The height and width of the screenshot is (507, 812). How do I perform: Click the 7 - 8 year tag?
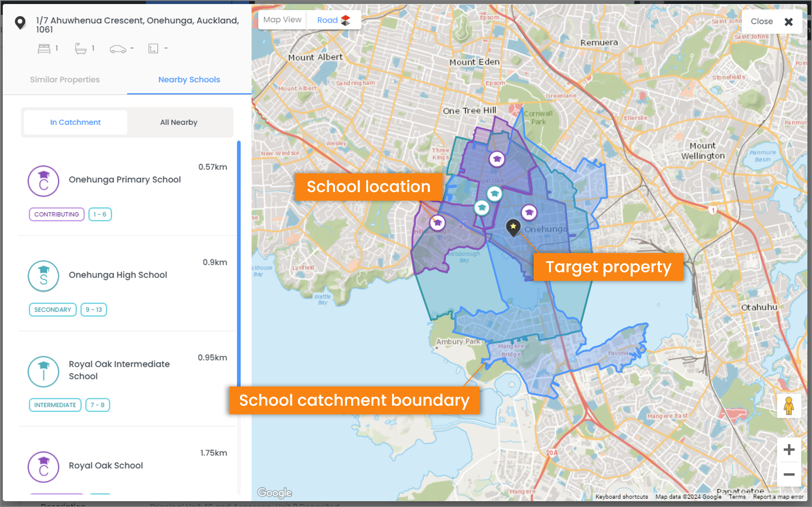point(97,405)
